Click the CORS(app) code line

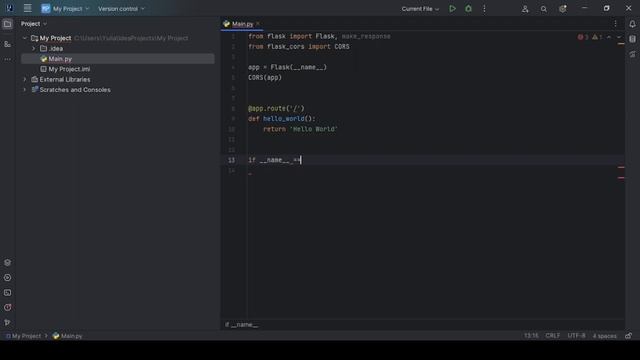click(265, 78)
